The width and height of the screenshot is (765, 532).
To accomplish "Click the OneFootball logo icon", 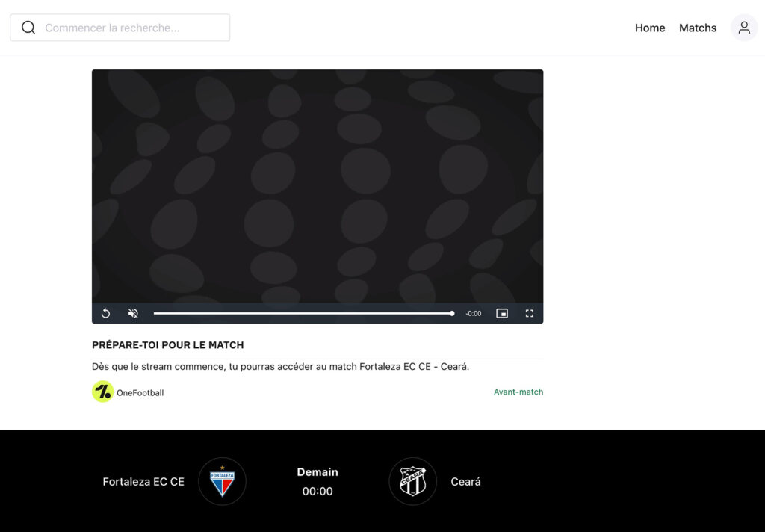I will pos(102,392).
